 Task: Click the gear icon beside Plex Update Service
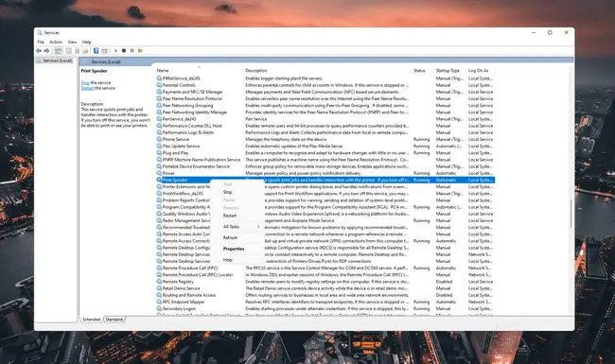pos(159,146)
